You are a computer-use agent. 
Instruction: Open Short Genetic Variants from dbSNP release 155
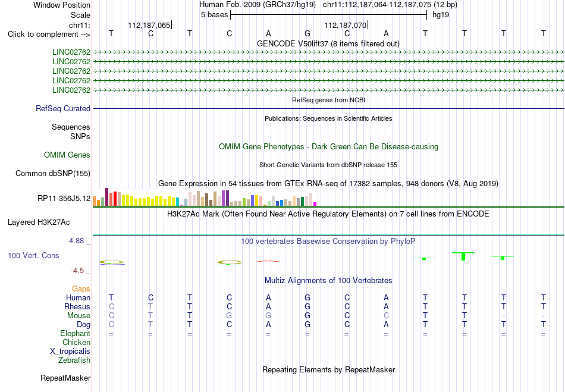coord(328,165)
